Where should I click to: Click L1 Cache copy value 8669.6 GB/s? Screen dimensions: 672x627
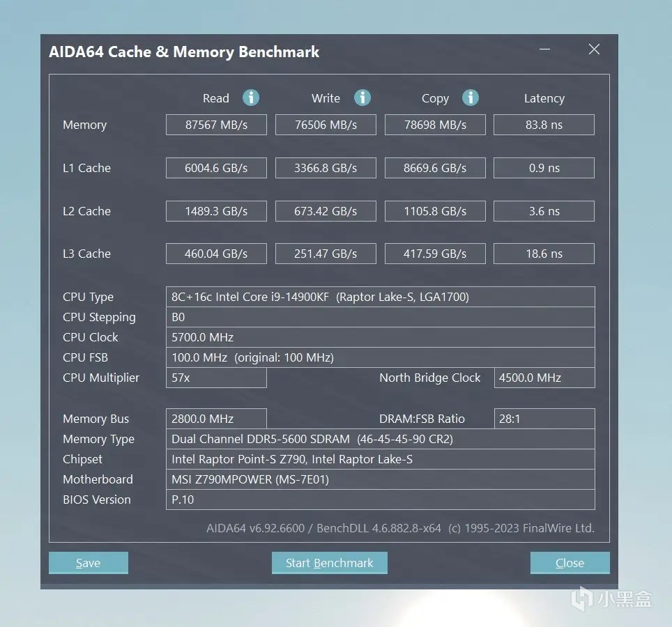435,168
